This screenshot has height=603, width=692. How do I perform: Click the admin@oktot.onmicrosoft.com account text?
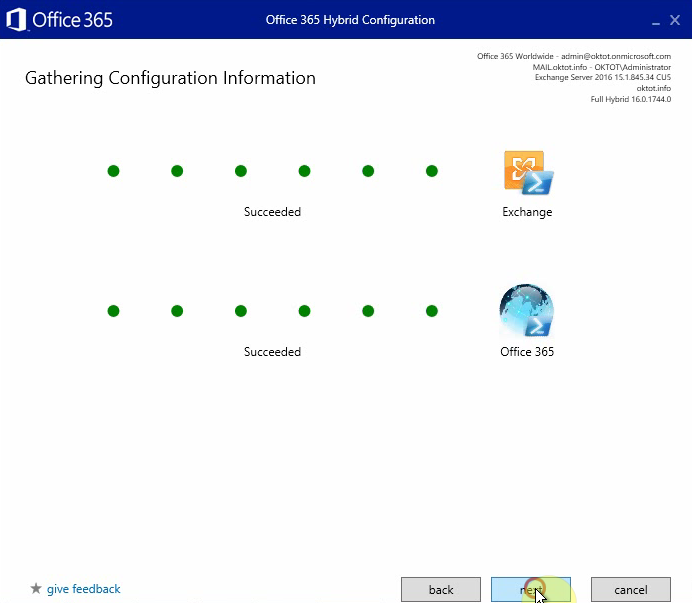(616, 57)
